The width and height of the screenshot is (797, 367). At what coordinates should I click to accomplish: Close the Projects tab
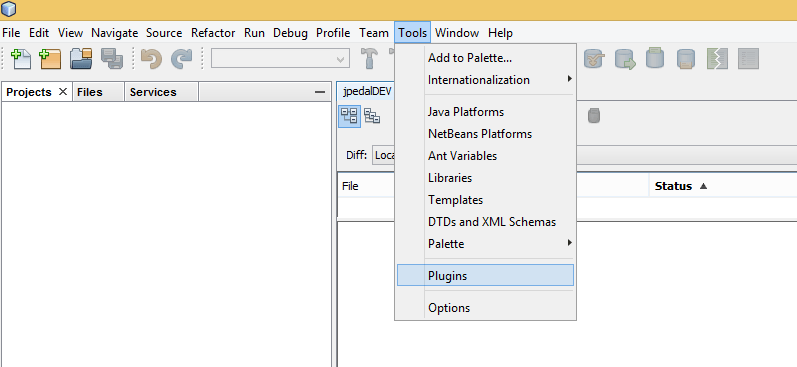[x=63, y=91]
